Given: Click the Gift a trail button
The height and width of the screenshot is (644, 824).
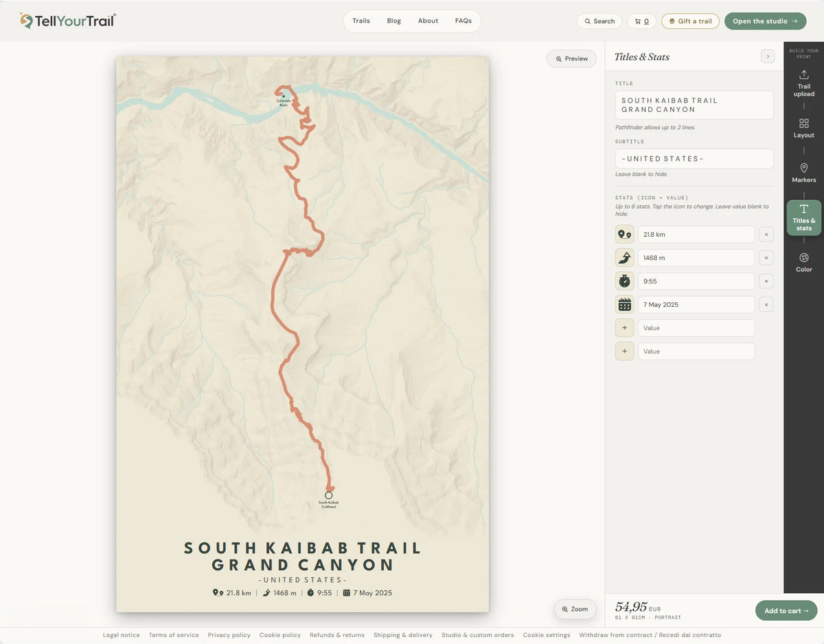Looking at the screenshot, I should 690,21.
